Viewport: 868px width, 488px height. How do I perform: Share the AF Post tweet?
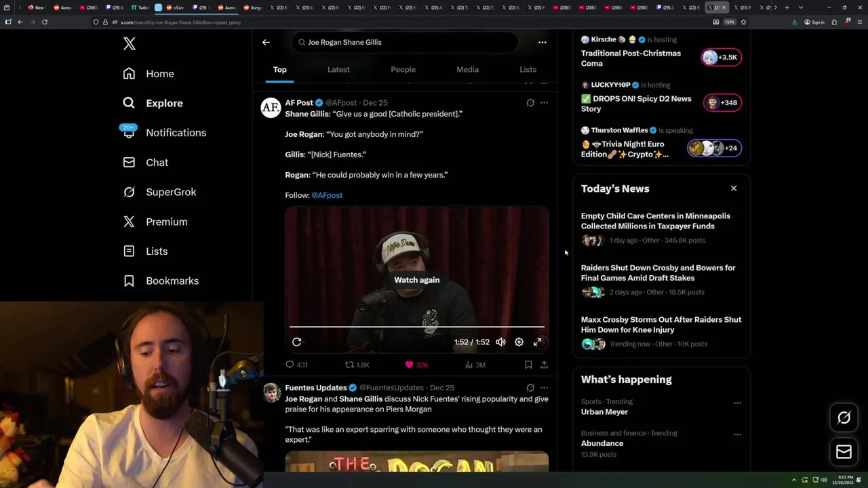pyautogui.click(x=544, y=365)
